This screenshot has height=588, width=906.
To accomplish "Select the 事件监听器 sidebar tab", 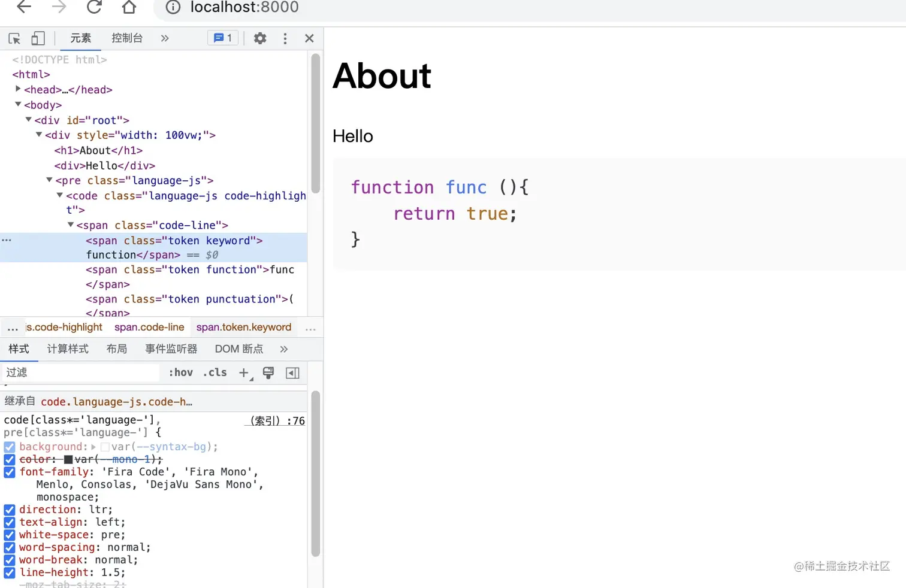I will click(171, 349).
